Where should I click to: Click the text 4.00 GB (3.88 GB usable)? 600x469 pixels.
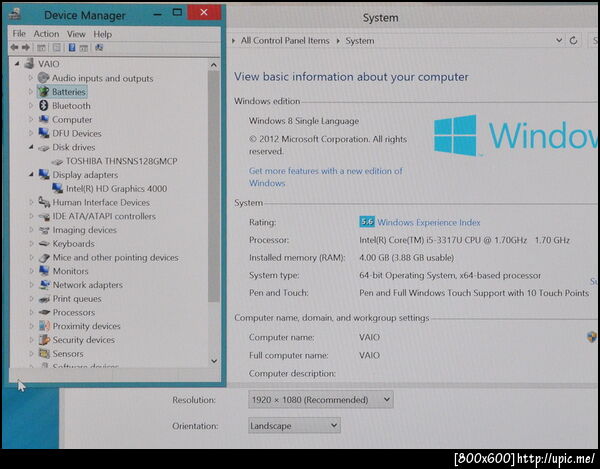pyautogui.click(x=407, y=258)
